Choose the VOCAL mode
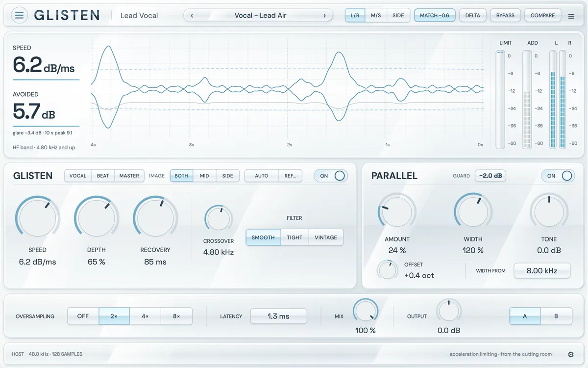This screenshot has height=368, width=588. pyautogui.click(x=78, y=176)
